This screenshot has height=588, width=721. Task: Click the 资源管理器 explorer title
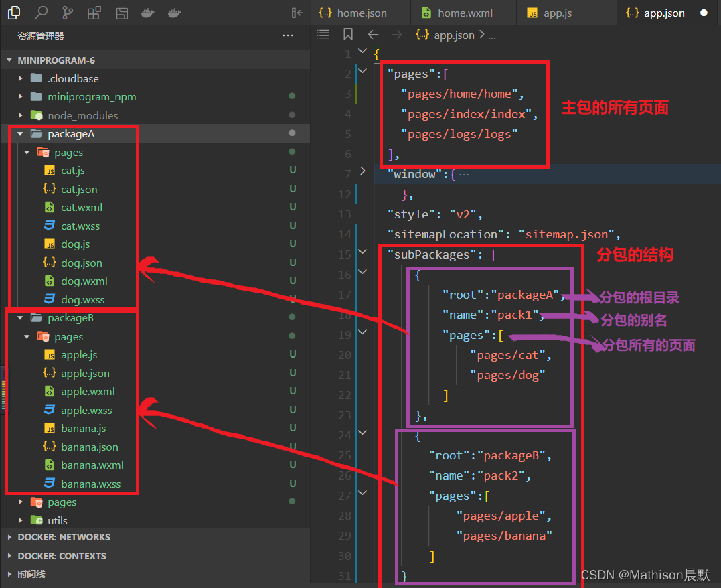point(40,36)
